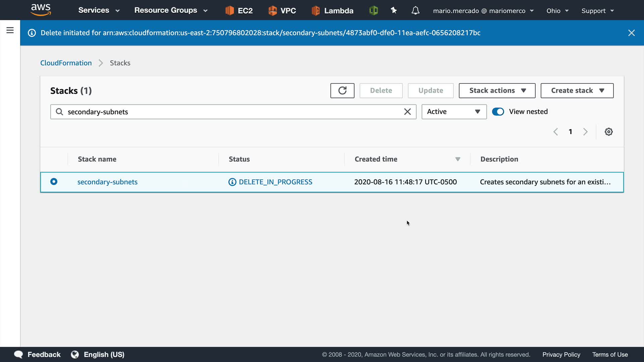Open the Create stack dropdown
This screenshot has width=644, height=362.
pos(577,90)
